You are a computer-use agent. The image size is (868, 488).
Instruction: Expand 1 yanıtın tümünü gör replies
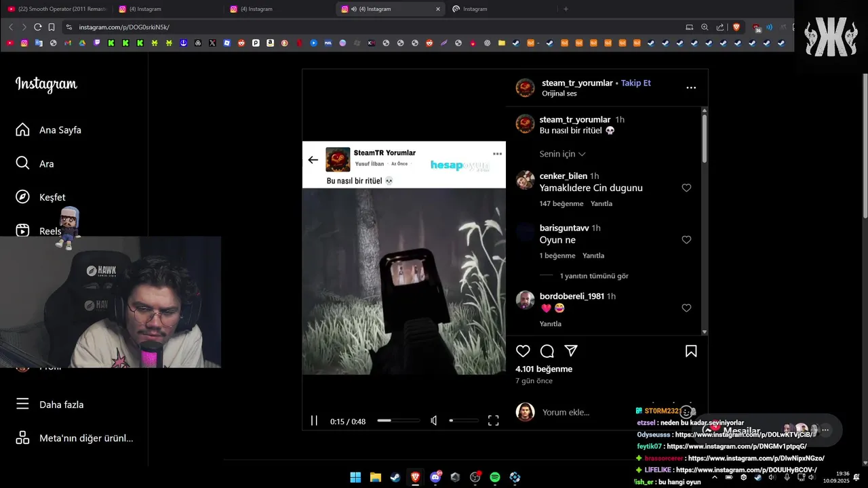pos(594,276)
